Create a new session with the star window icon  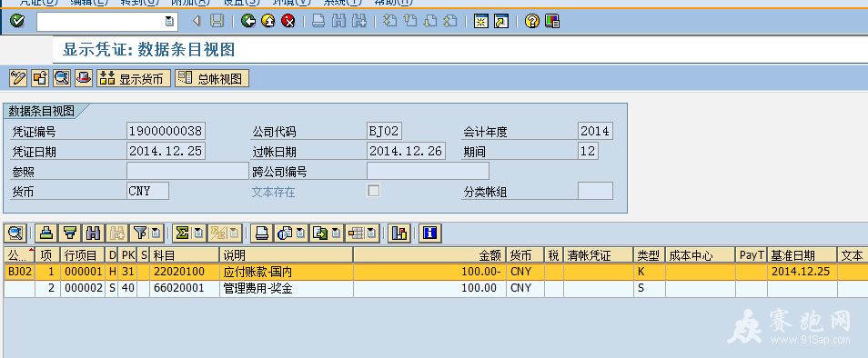tap(481, 22)
